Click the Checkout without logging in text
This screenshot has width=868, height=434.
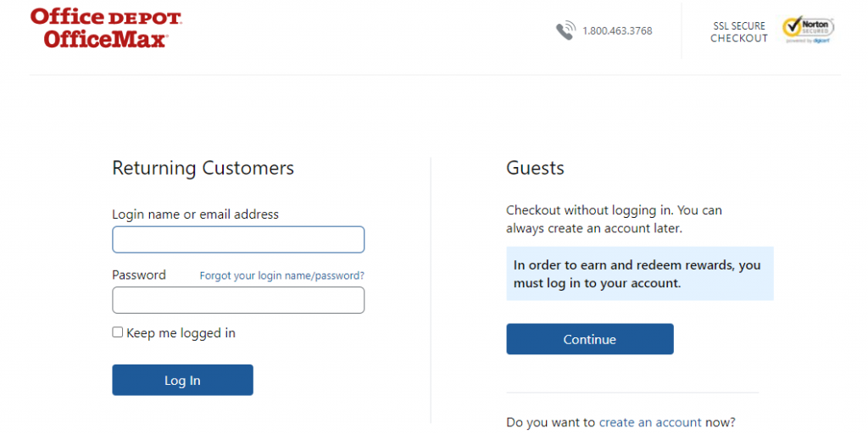tap(614, 220)
